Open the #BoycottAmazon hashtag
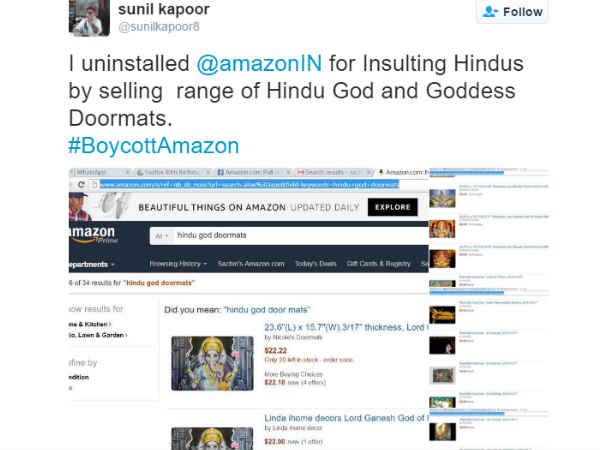 click(x=154, y=146)
